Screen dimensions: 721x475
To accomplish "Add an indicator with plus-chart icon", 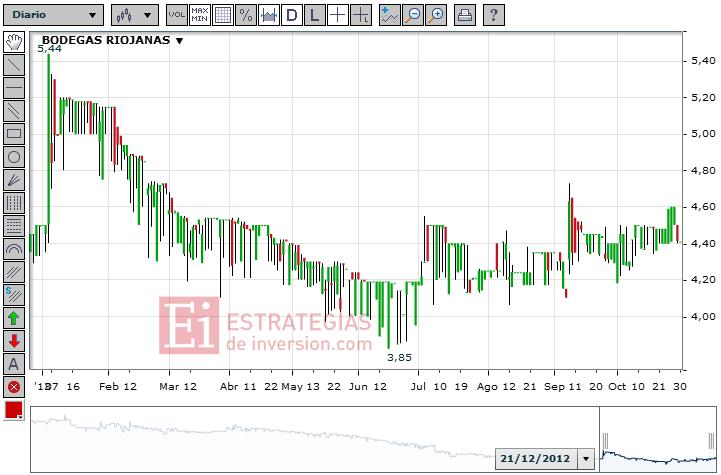I will pos(389,15).
